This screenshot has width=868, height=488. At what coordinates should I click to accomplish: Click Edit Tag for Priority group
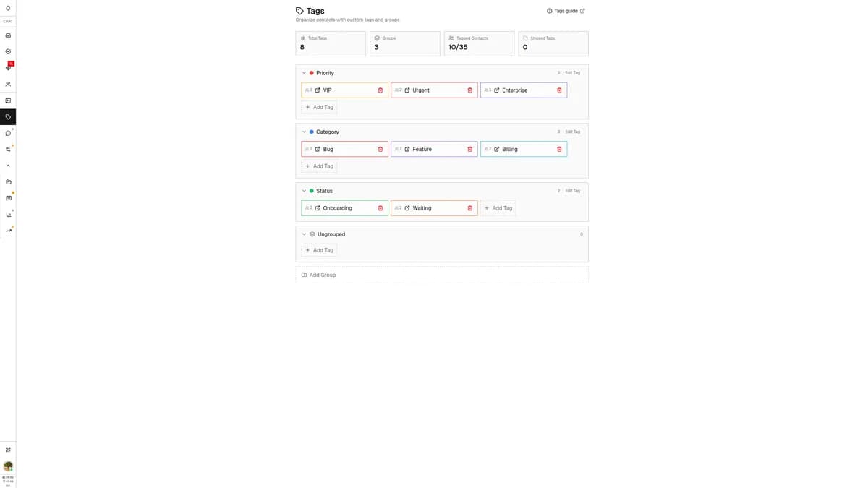click(572, 73)
